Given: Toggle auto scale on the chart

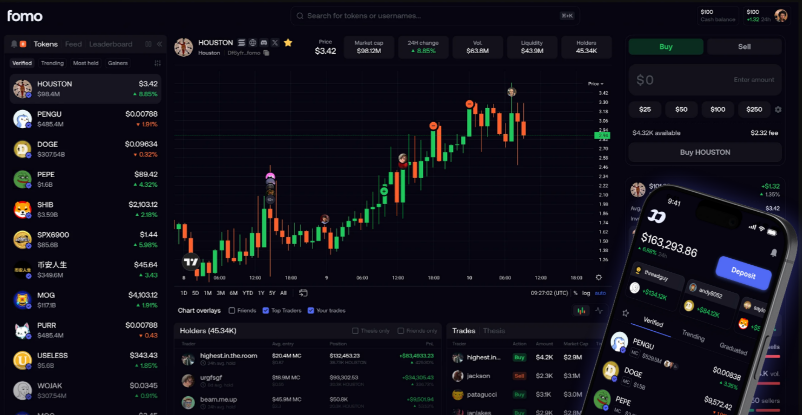Looking at the screenshot, I should (600, 293).
